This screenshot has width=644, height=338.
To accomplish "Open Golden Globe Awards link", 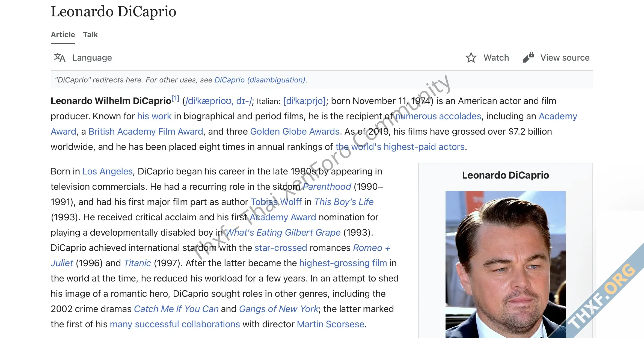I will pos(295,132).
